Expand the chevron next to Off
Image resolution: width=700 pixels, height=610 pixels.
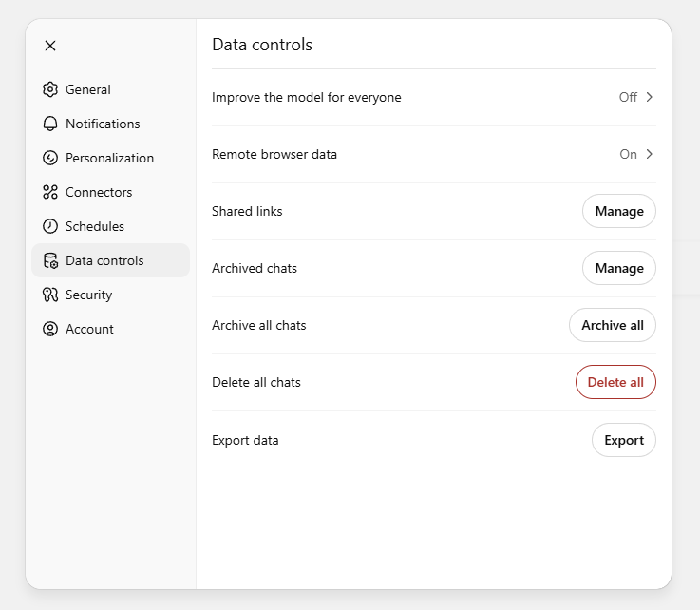650,97
